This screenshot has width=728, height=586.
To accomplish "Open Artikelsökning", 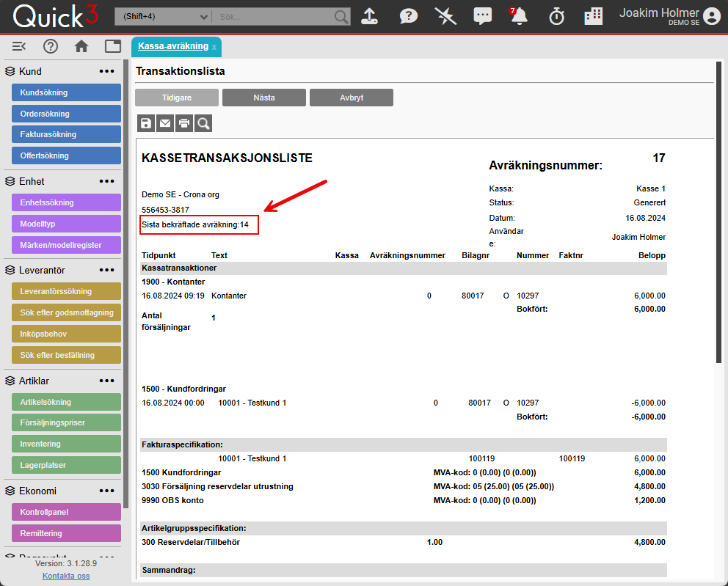I will coord(66,402).
